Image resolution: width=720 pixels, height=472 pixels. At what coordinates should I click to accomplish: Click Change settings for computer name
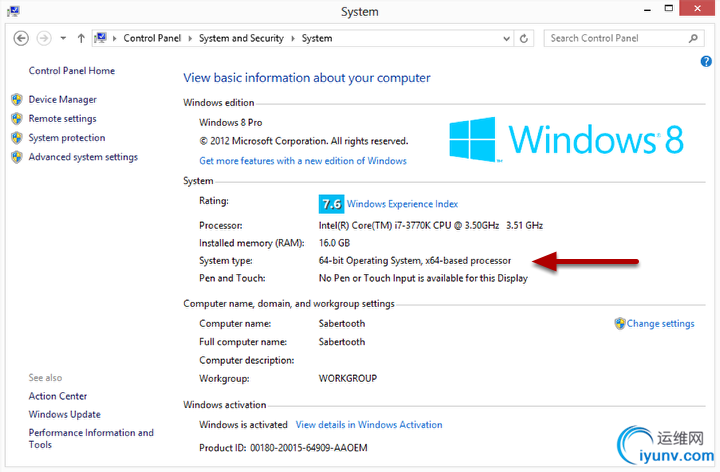(660, 324)
